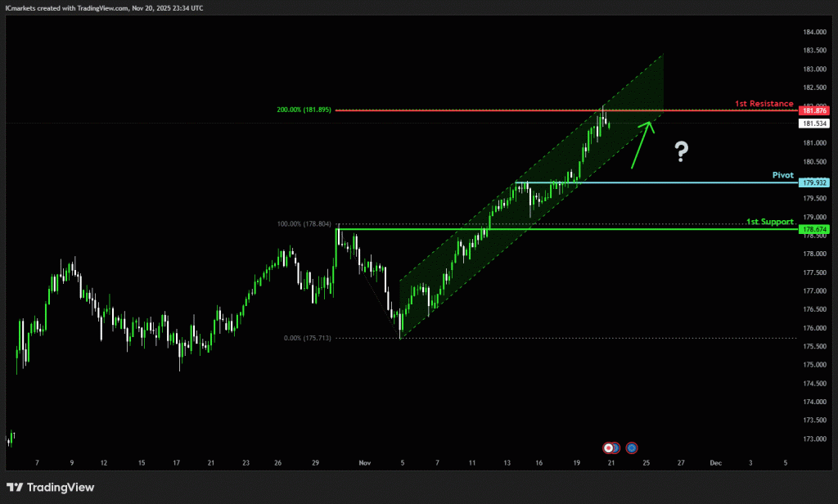The width and height of the screenshot is (838, 504).
Task: Click the cyan 179.932 pivot price tag
Action: coord(813,182)
